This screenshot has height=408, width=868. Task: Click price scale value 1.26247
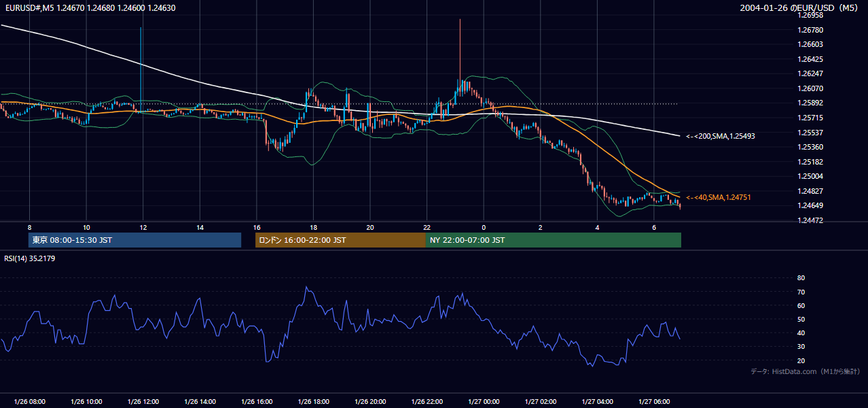(x=811, y=73)
